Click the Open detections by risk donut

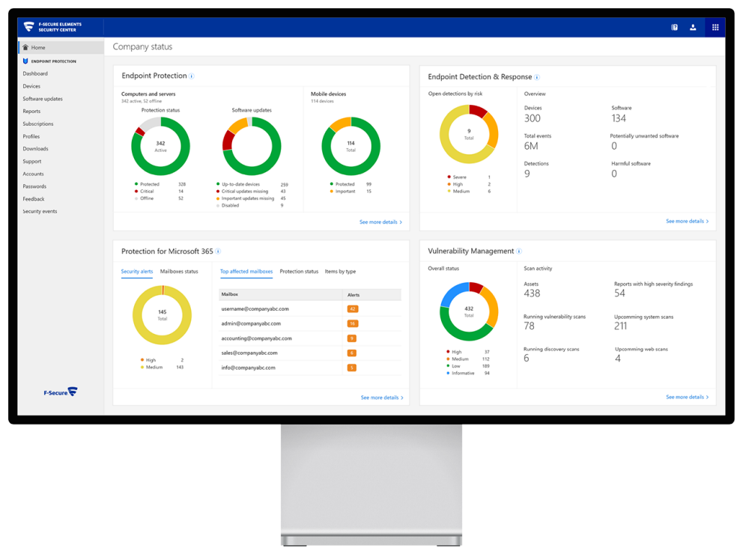coord(469,134)
